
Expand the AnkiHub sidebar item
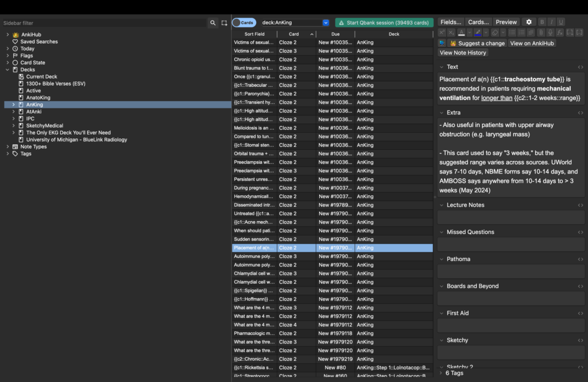pyautogui.click(x=7, y=34)
